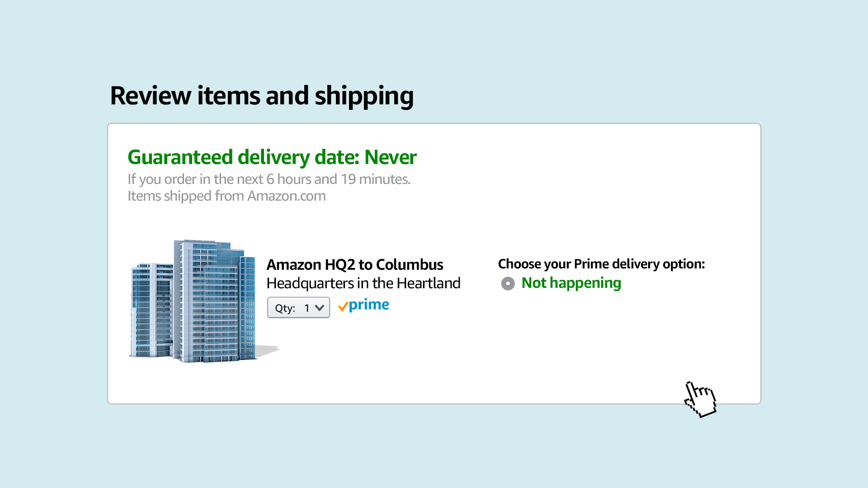Click the Prime badge icon

(x=363, y=305)
